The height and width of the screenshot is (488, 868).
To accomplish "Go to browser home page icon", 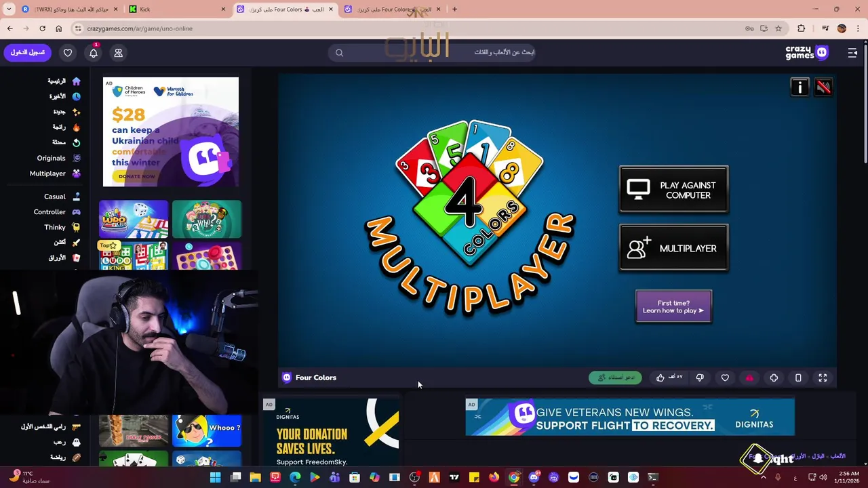I will pyautogui.click(x=58, y=28).
